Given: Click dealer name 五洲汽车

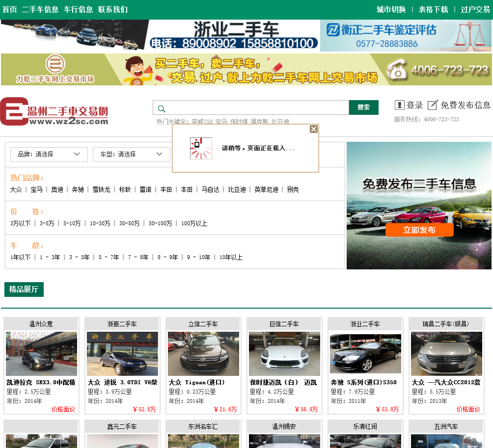Looking at the screenshot, I should pos(446,426).
